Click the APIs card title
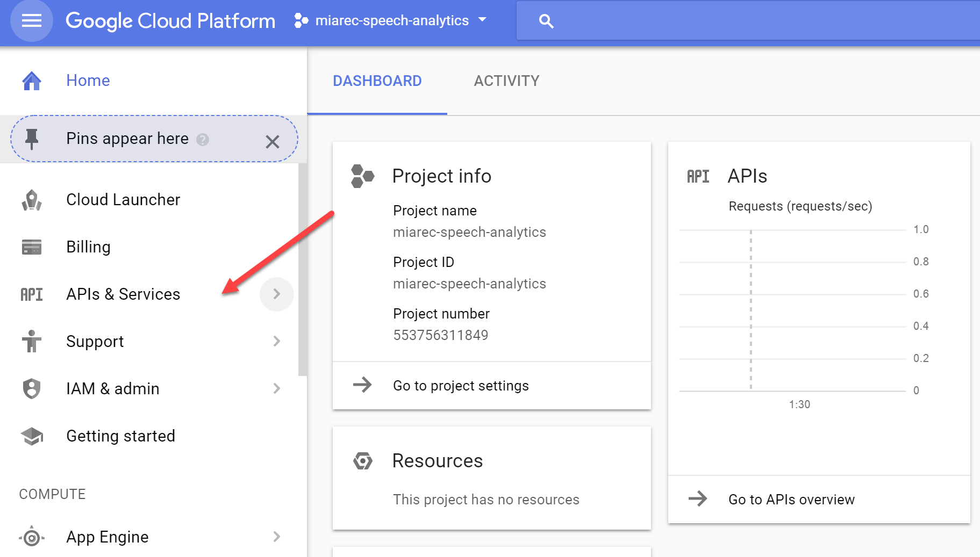Viewport: 980px width, 557px height. pos(747,176)
